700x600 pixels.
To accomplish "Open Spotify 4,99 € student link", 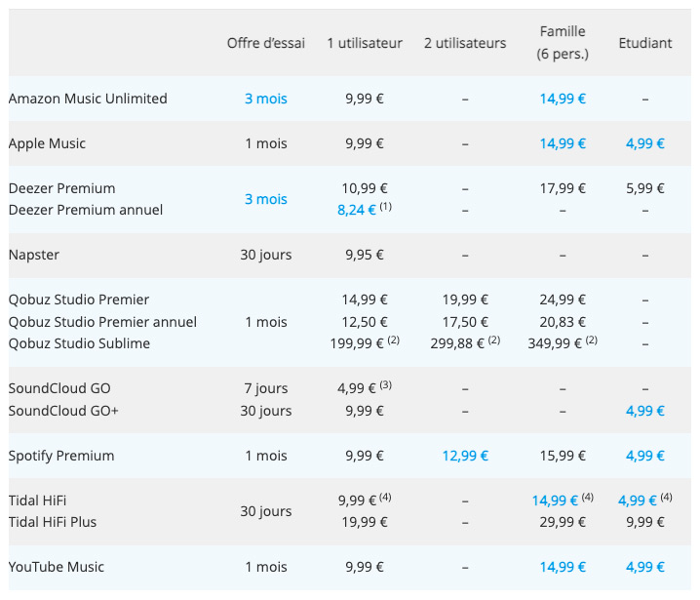I will click(x=645, y=456).
